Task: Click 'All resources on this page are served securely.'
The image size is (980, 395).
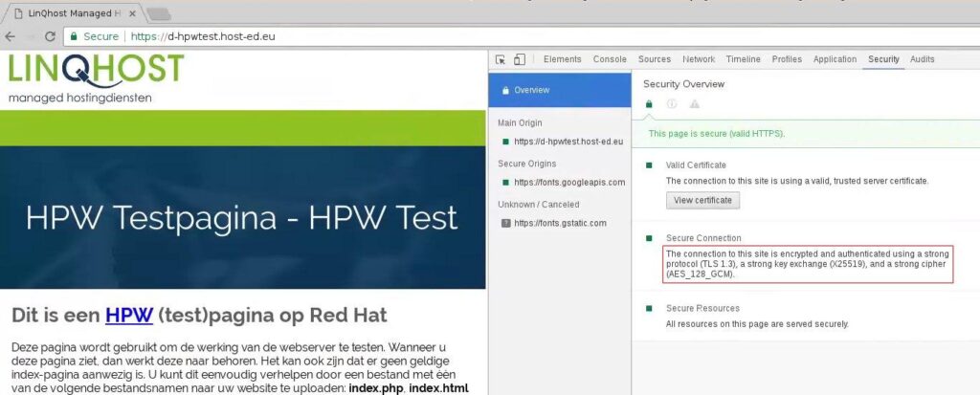Action: tap(758, 324)
